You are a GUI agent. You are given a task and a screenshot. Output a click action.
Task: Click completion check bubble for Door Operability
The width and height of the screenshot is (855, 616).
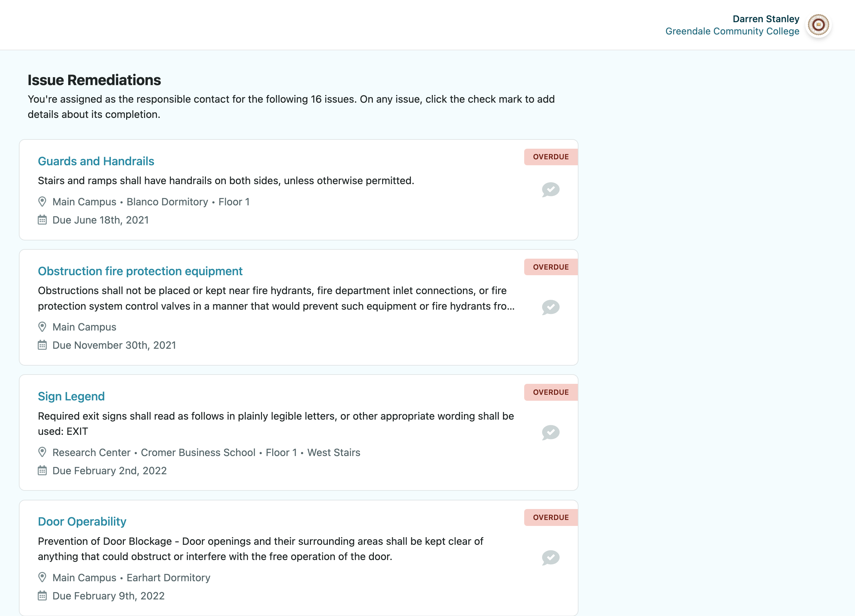[x=550, y=557]
